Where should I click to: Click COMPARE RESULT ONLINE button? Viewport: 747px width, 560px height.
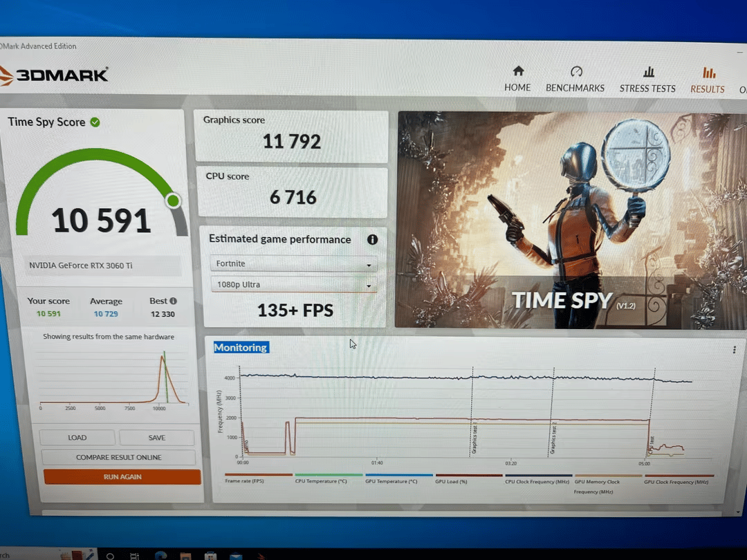[x=119, y=457]
